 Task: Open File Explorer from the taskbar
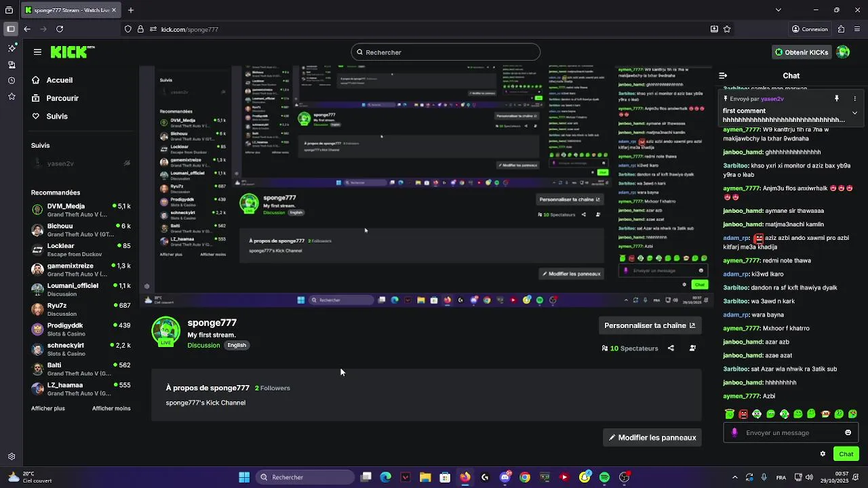pyautogui.click(x=425, y=477)
